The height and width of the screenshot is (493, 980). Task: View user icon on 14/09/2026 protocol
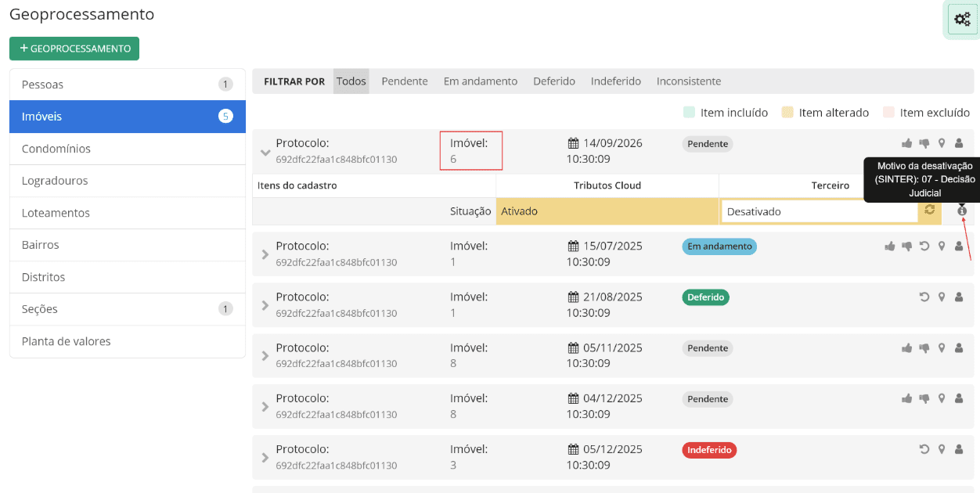coord(959,143)
